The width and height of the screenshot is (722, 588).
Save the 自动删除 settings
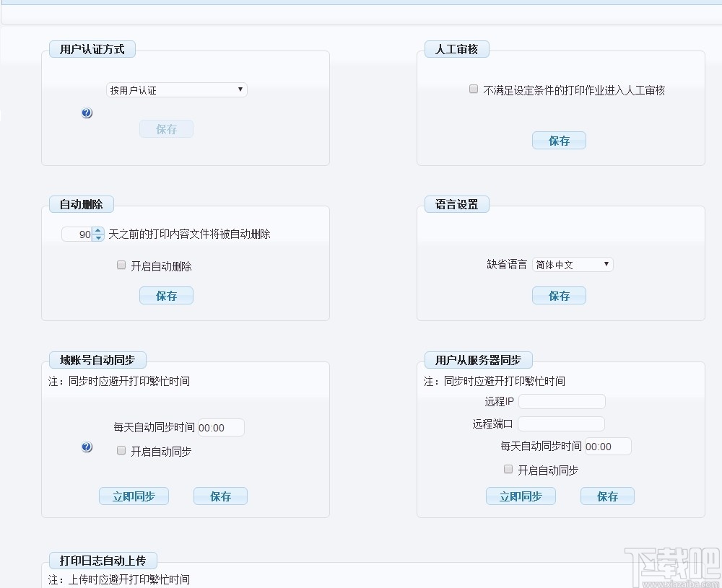[166, 295]
